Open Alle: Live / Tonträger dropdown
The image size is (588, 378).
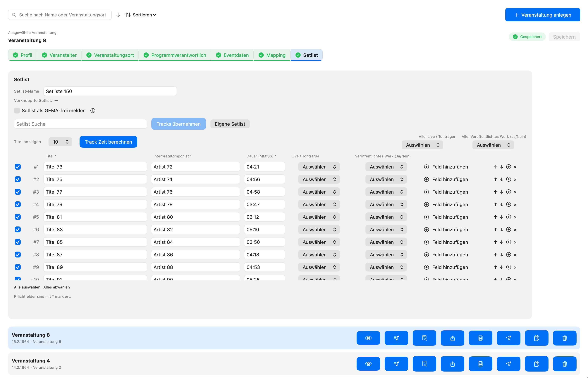pyautogui.click(x=422, y=145)
